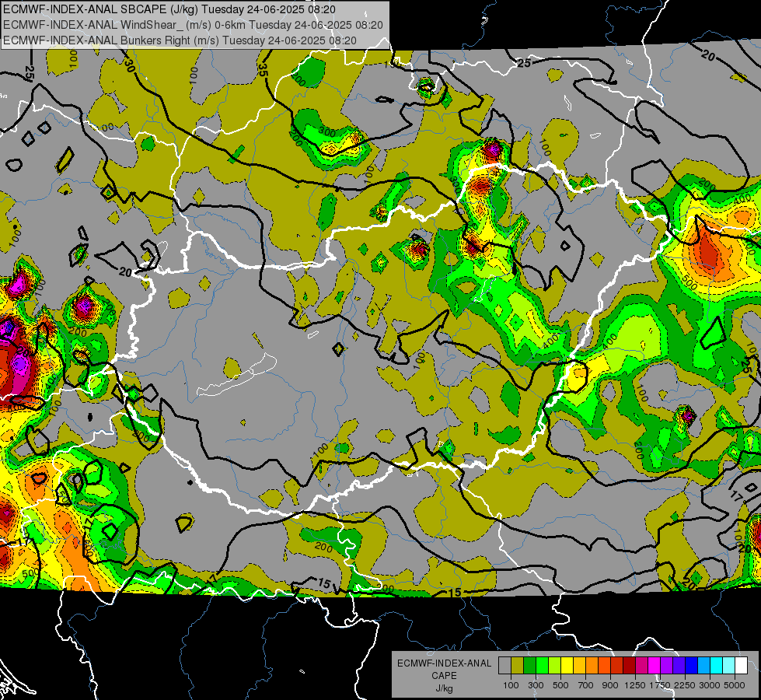761x700 pixels.
Task: Click the 30 wind shear contour label
Action: [x=129, y=65]
